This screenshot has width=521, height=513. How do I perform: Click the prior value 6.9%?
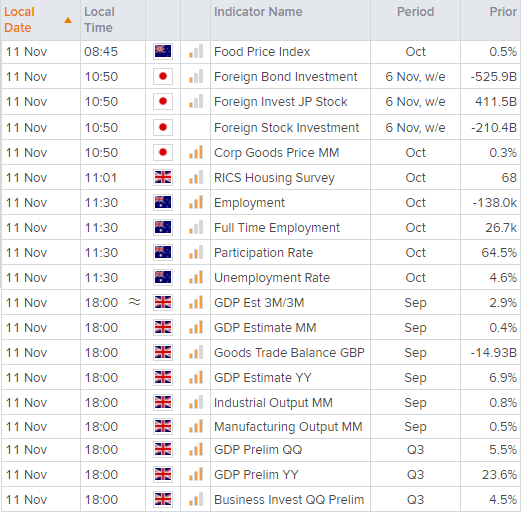[x=503, y=378]
